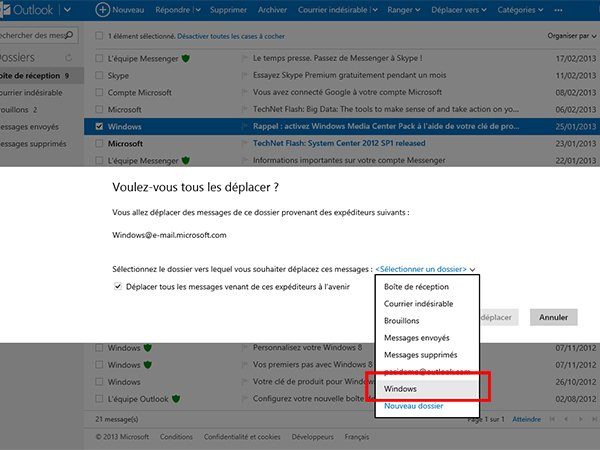Click the Archiver toolbar button

click(x=272, y=10)
